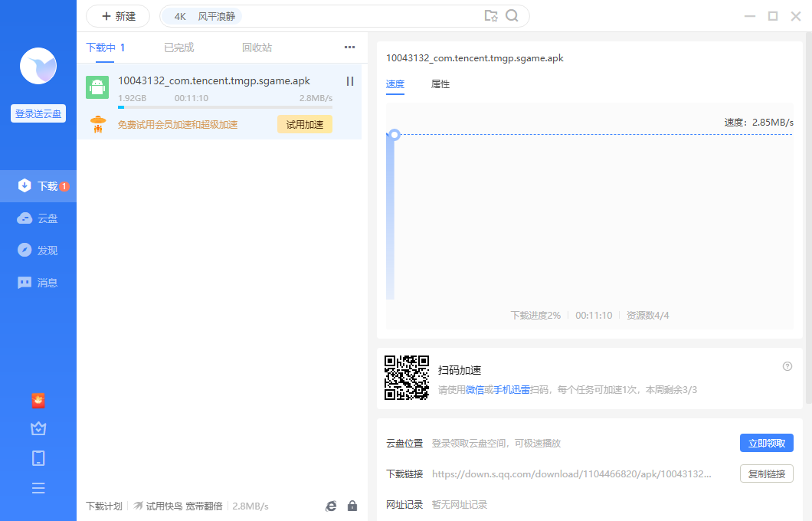The image size is (812, 521).
Task: Click the 试用加速 trial boost button
Action: click(x=305, y=124)
